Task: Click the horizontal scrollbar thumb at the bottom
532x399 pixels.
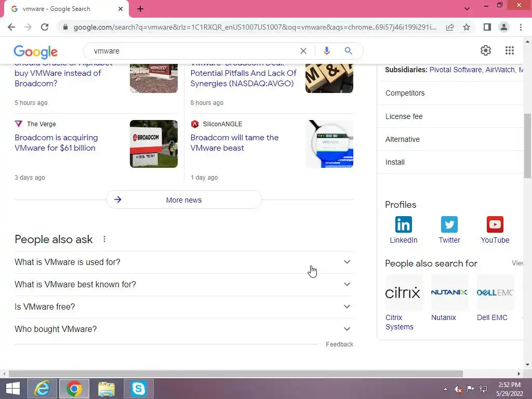Action: [x=236, y=374]
